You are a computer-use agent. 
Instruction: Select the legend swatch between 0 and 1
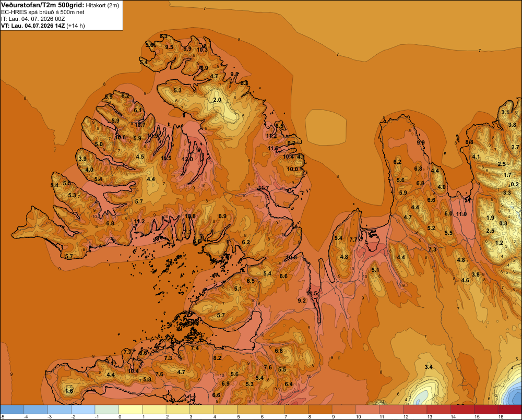131,409
